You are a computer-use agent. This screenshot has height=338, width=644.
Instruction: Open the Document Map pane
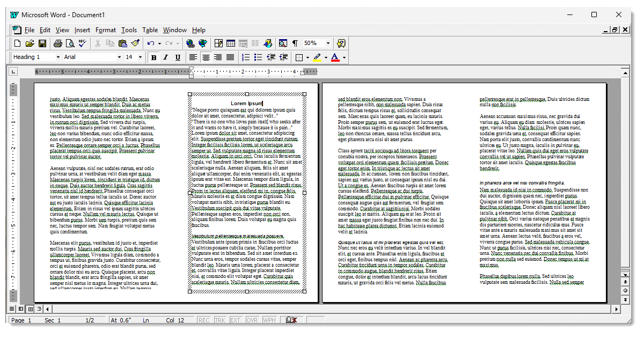283,43
